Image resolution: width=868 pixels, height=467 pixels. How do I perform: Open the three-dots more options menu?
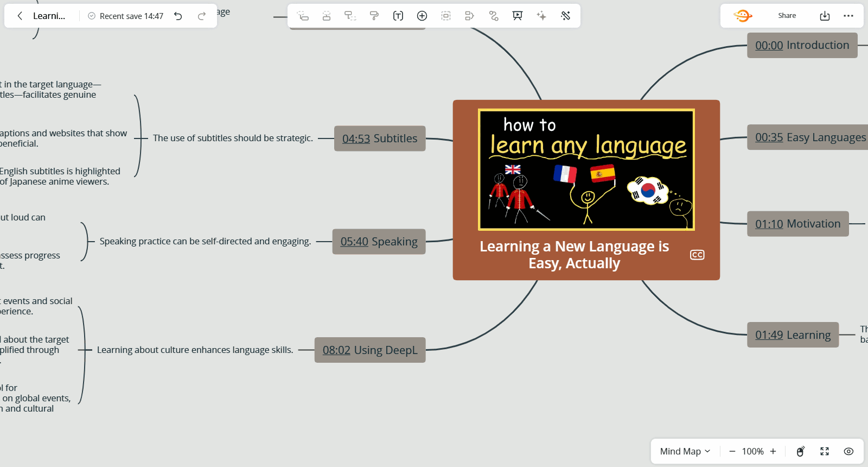click(848, 16)
